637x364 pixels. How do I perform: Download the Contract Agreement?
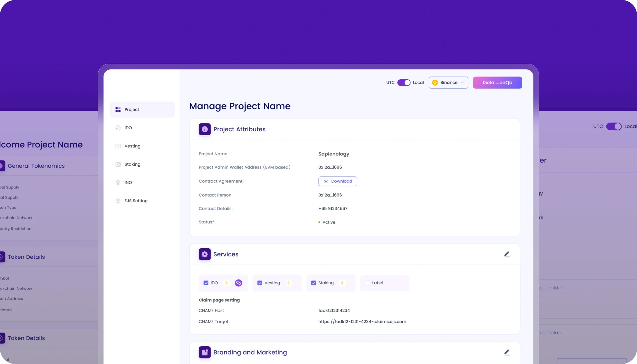(337, 181)
